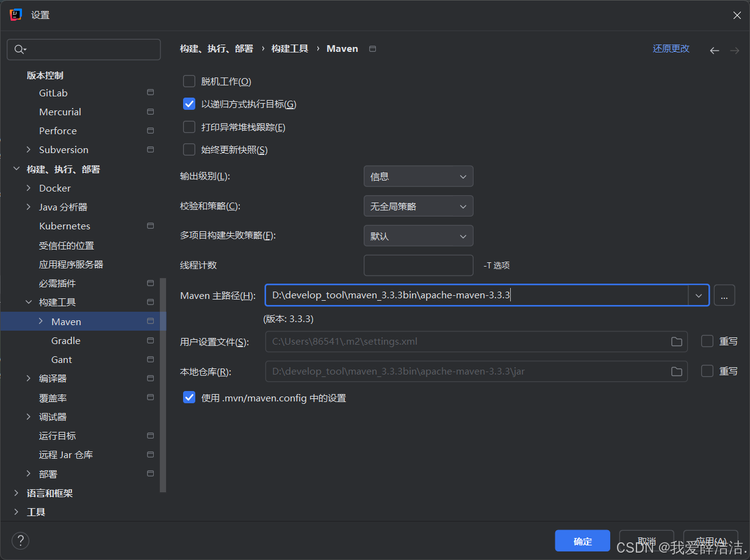Click the forward navigation arrow at top right
This screenshot has height=560, width=750.
tap(734, 50)
